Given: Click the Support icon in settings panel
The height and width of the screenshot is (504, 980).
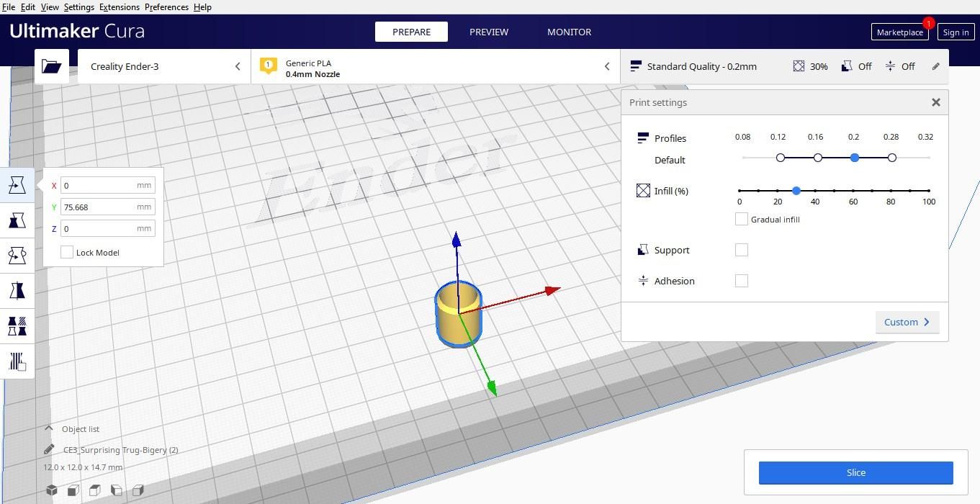Looking at the screenshot, I should (643, 250).
